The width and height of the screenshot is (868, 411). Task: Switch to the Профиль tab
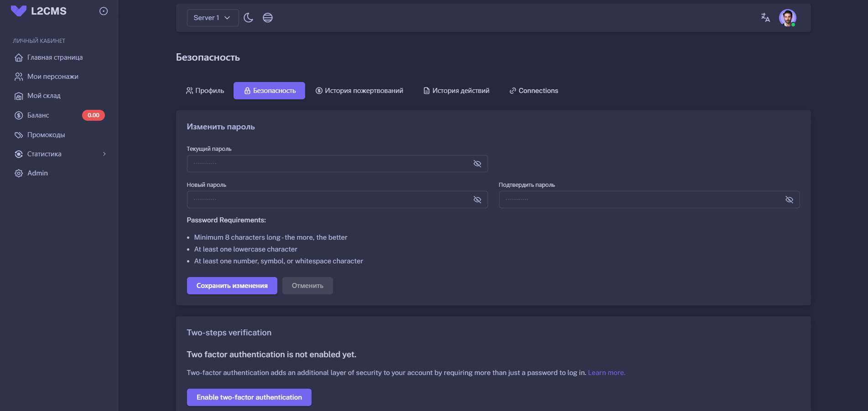(205, 91)
